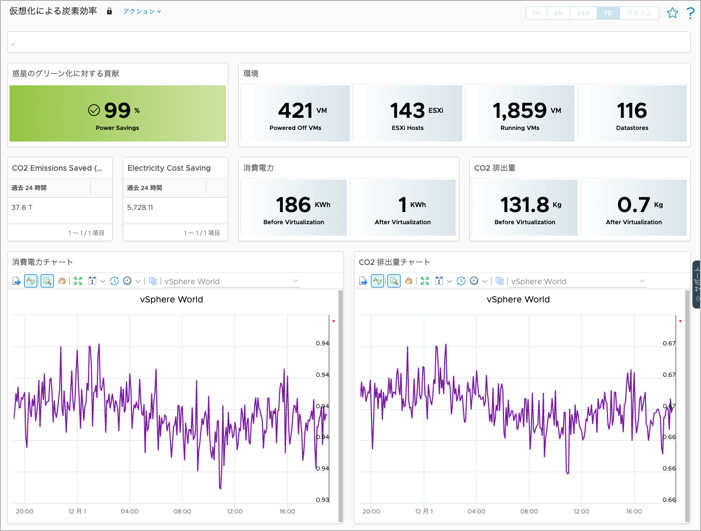Click the 1H time range button

coord(537,13)
